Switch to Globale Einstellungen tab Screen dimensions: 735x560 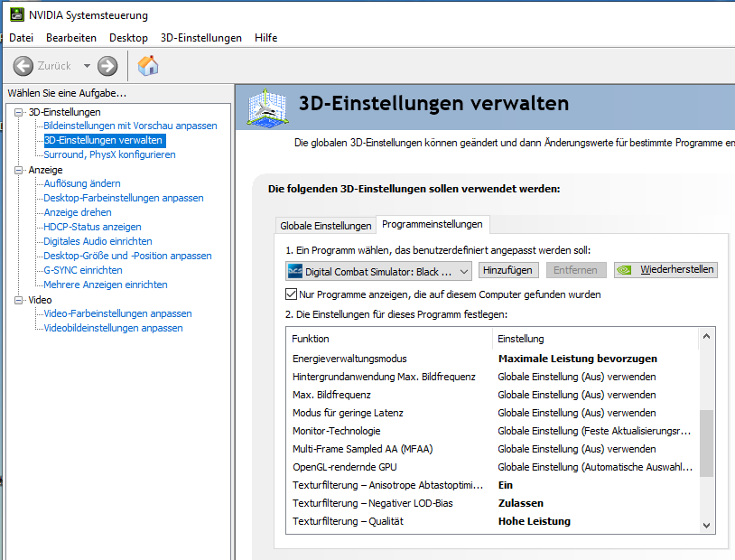[326, 226]
